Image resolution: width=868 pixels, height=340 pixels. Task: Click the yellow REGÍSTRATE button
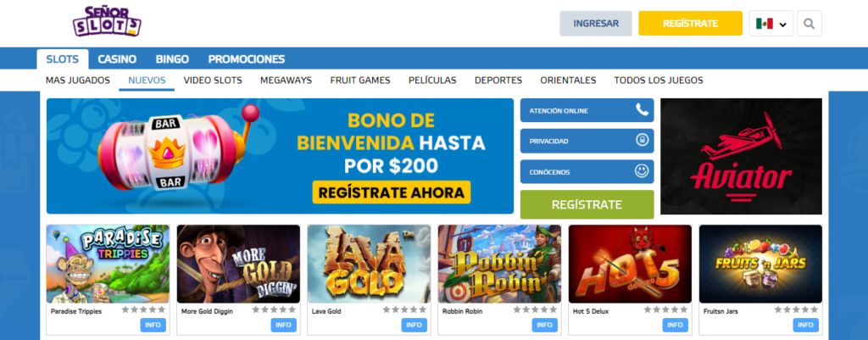690,24
